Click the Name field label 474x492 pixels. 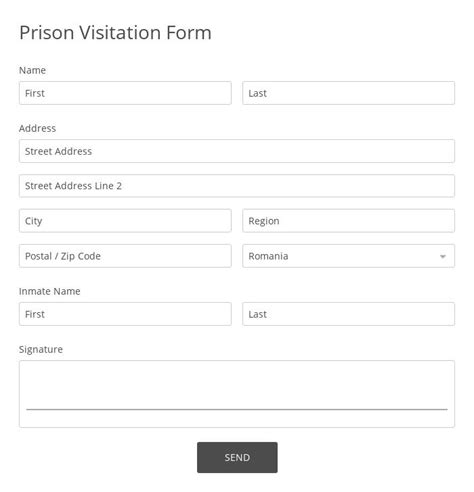point(32,70)
